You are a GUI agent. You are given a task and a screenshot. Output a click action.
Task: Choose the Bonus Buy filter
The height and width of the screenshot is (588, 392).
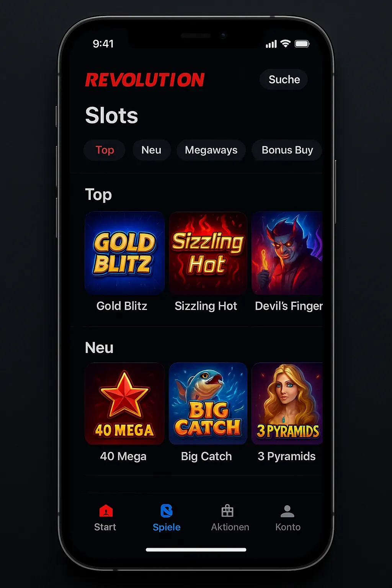[287, 150]
